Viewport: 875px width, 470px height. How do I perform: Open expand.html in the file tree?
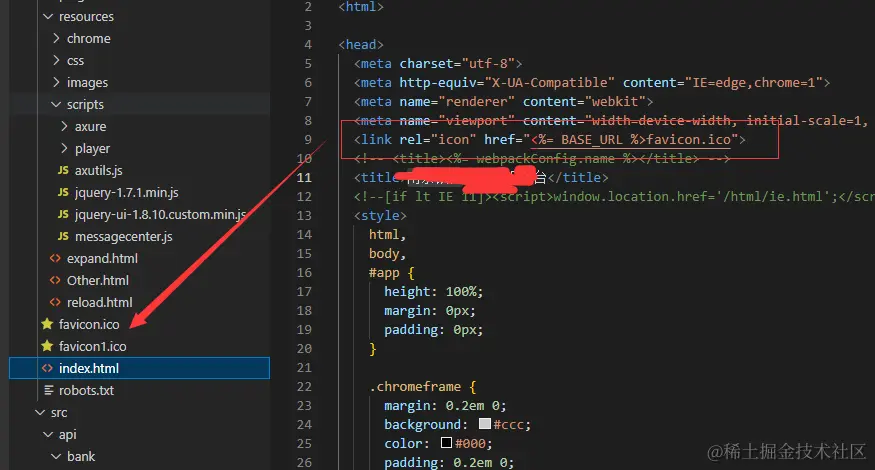(x=102, y=258)
